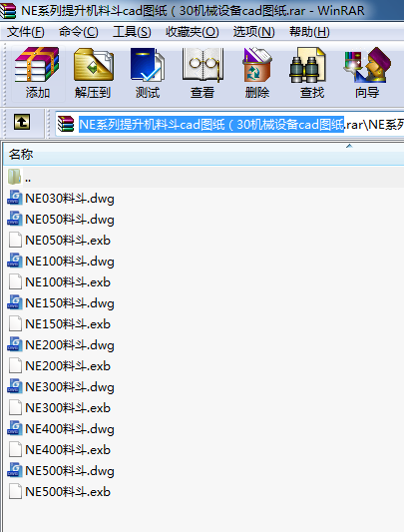Open the 收藏夹(O) menu
The height and width of the screenshot is (532, 404).
coord(192,32)
